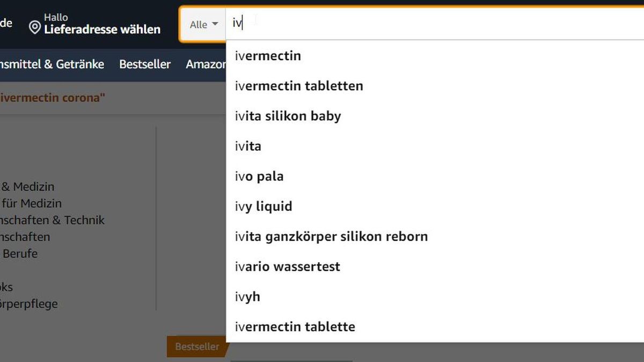
Task: Select "ivy liquid" in autocomplete list
Action: 264,206
